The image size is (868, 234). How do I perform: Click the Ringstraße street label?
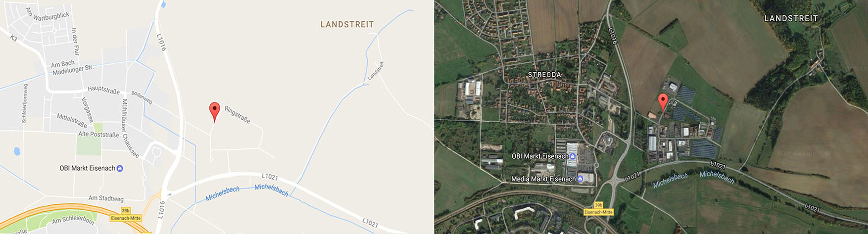pos(238,114)
